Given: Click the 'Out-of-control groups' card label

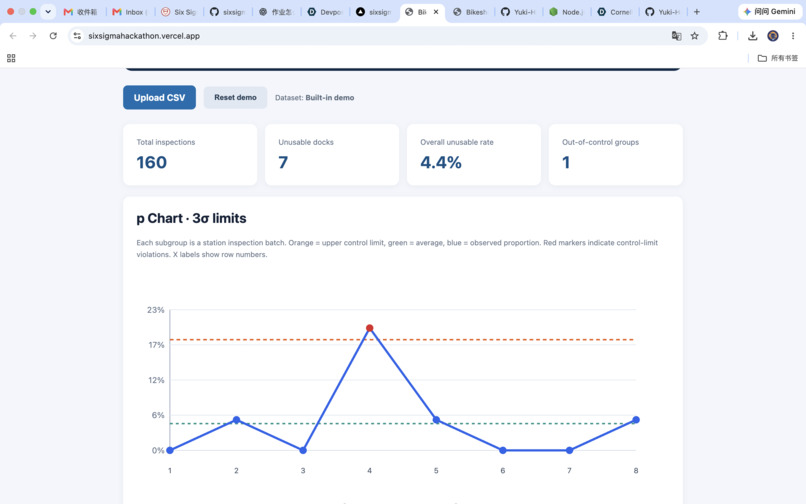Looking at the screenshot, I should point(600,142).
